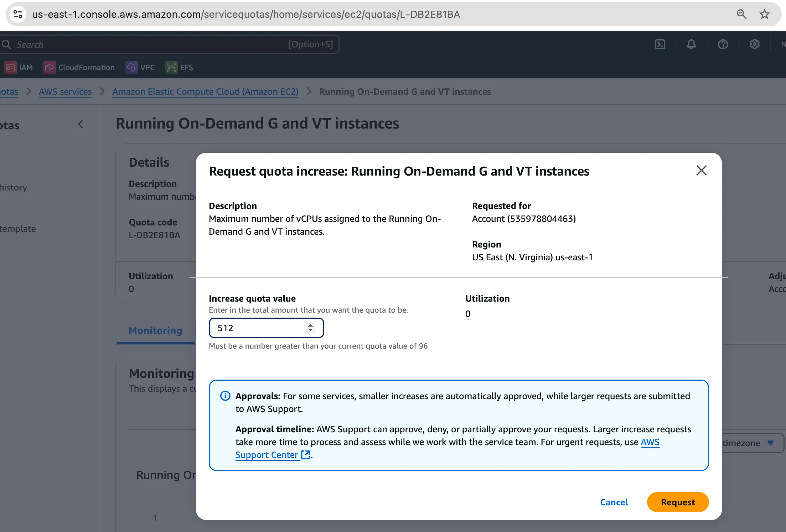The height and width of the screenshot is (532, 786).
Task: Open the IAM service shortcut
Action: pyautogui.click(x=19, y=67)
